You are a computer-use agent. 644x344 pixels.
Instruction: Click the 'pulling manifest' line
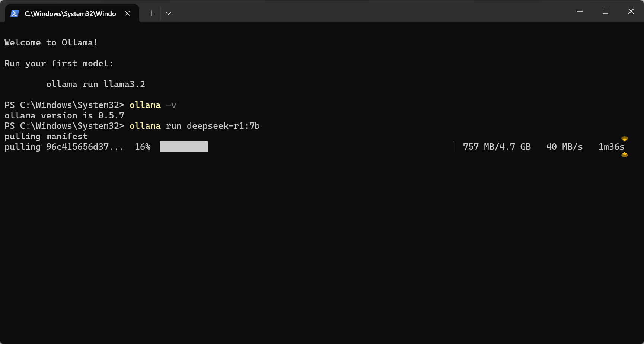click(x=46, y=136)
